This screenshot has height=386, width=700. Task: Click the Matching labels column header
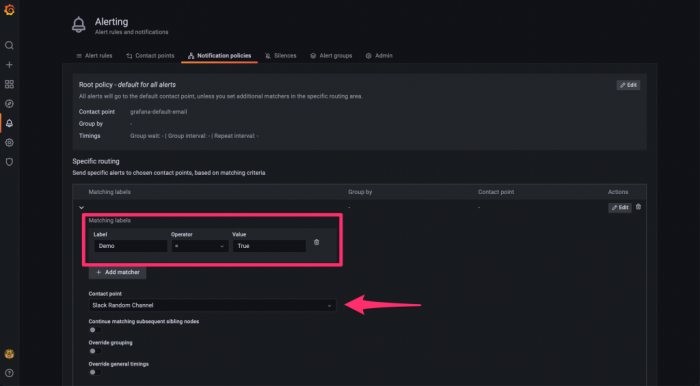(109, 192)
